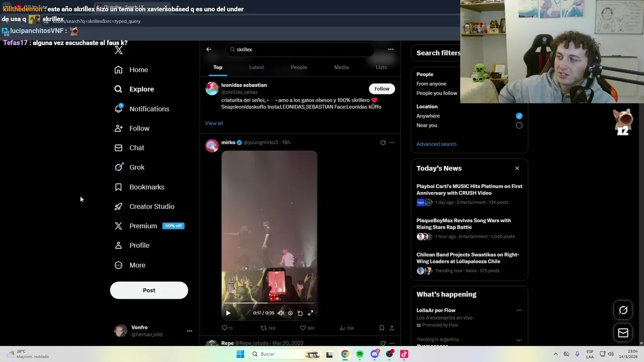644x362 pixels.
Task: Open Discord from the taskbar
Action: coord(375,354)
